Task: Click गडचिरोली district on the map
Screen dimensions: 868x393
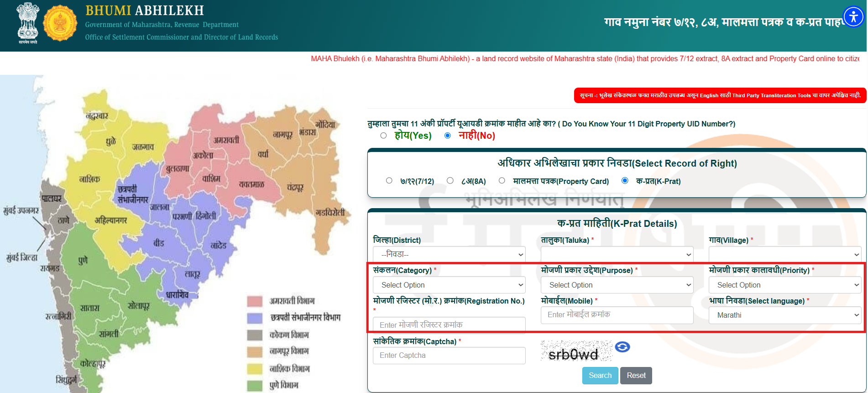Action: (x=330, y=212)
